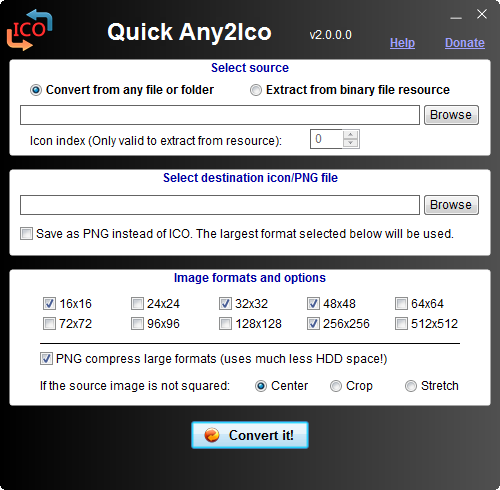Screen dimensions: 500x490
Task: Increase the icon index with up arrow
Action: point(350,134)
